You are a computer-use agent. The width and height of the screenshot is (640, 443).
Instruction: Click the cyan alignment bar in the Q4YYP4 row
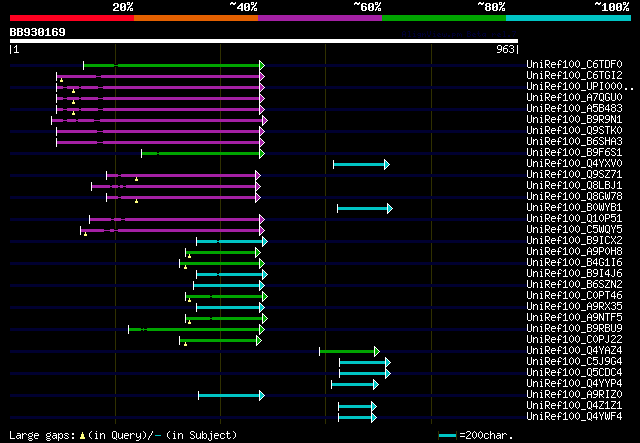pos(355,385)
